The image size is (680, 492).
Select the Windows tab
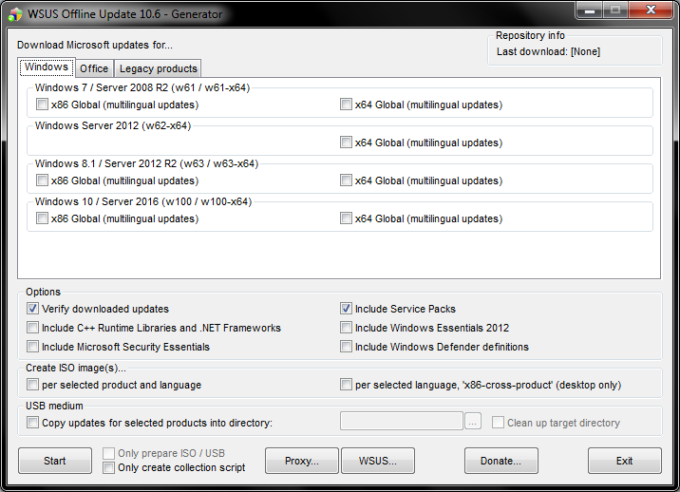(x=46, y=67)
